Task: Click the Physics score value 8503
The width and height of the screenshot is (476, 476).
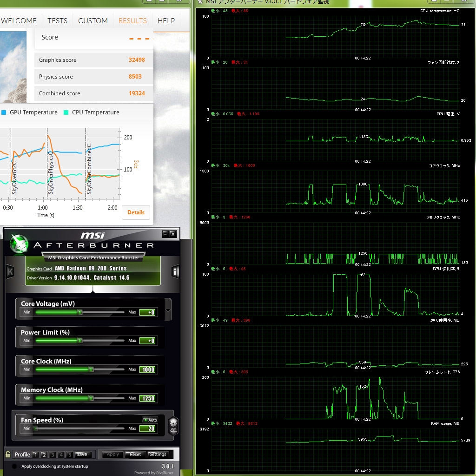Action: (135, 77)
